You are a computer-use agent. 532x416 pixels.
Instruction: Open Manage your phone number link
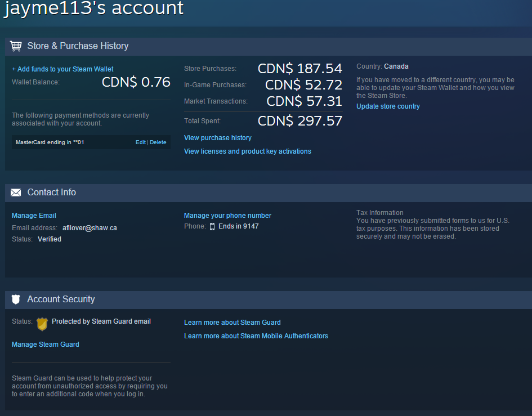[227, 216]
